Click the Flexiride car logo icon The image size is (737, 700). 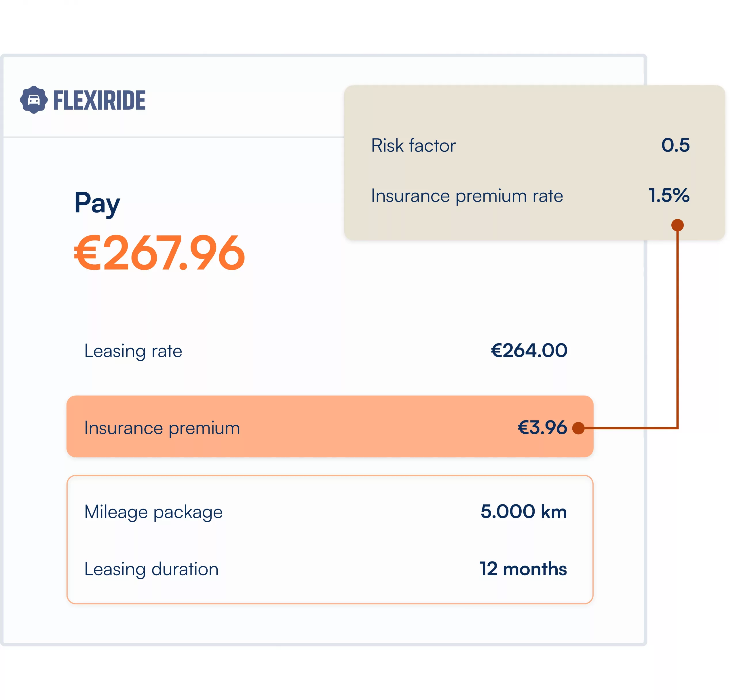34,100
